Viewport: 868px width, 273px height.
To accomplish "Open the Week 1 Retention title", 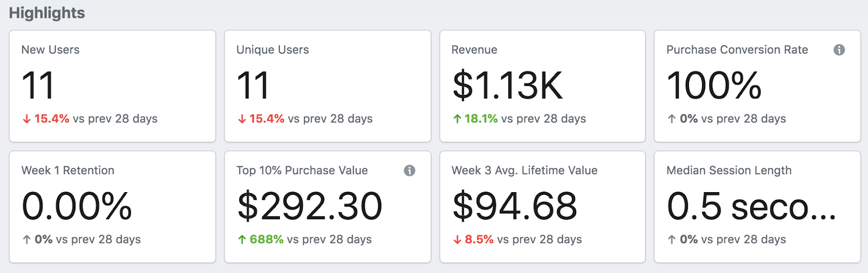I will click(68, 170).
